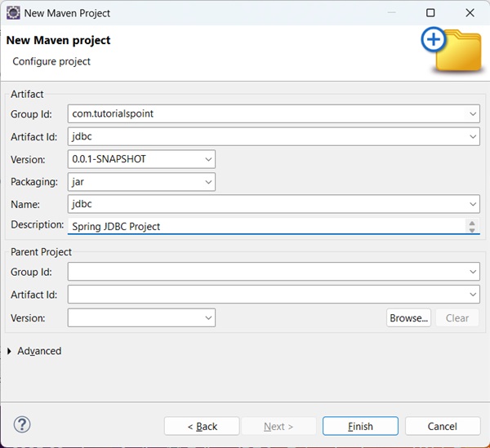Click the help question mark icon

point(22,424)
